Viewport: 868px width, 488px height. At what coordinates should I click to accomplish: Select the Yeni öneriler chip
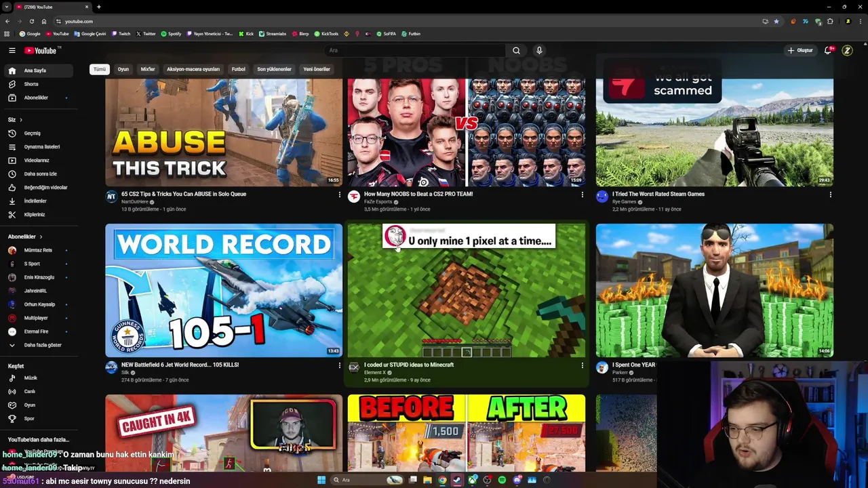click(317, 69)
